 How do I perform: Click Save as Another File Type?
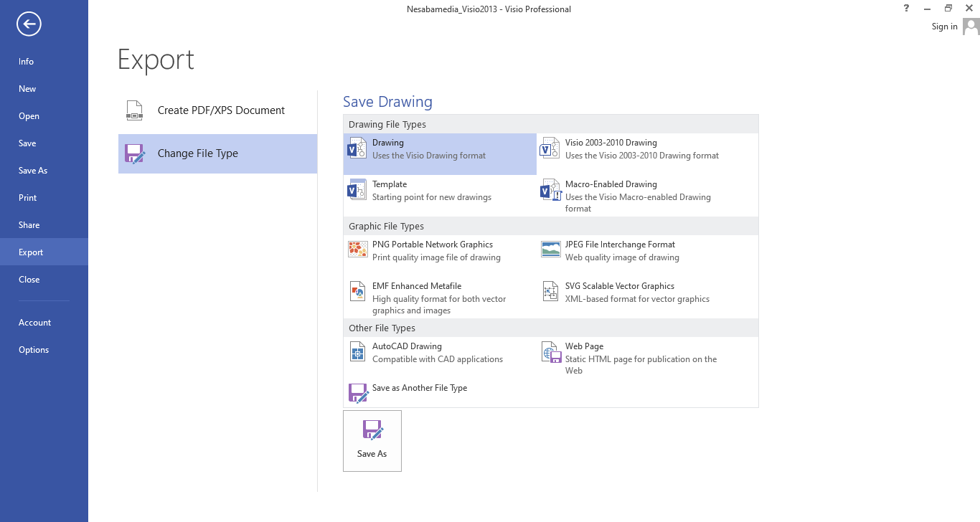point(419,388)
